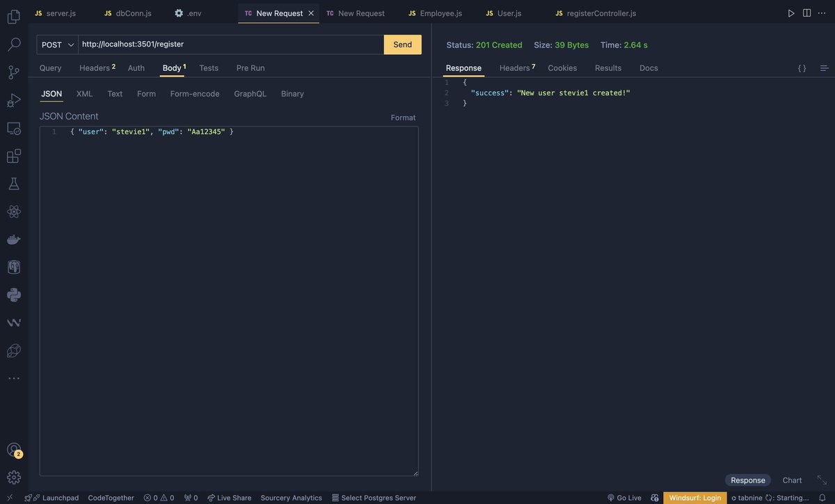Switch to the User.js tab
Image resolution: width=835 pixels, height=504 pixels.
(503, 13)
